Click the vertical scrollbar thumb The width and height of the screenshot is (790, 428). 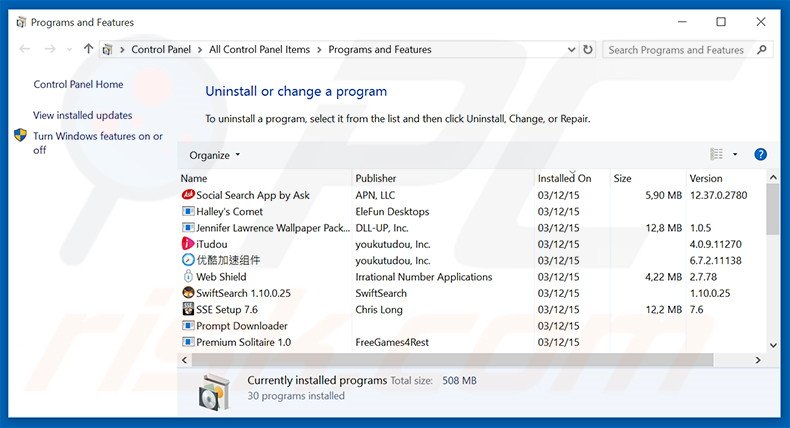click(x=772, y=209)
